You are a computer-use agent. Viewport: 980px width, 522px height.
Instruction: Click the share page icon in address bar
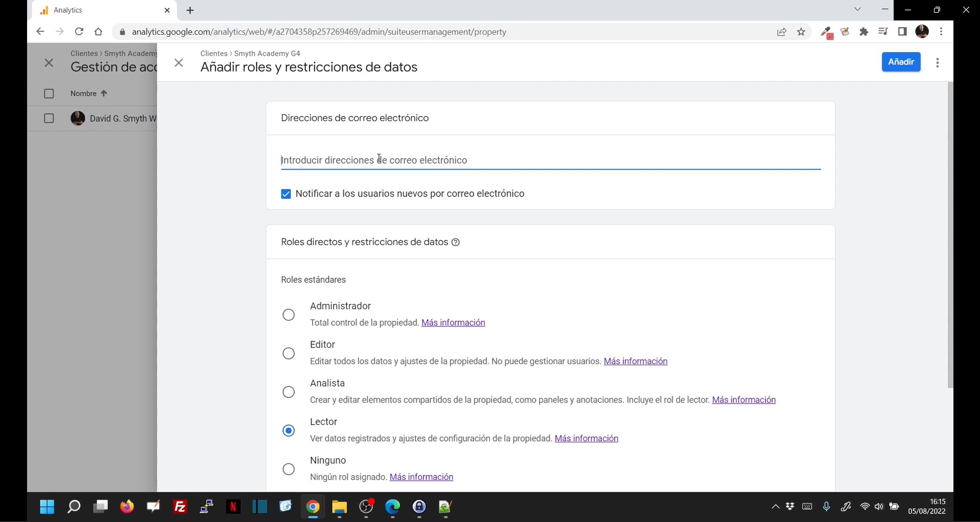(782, 32)
